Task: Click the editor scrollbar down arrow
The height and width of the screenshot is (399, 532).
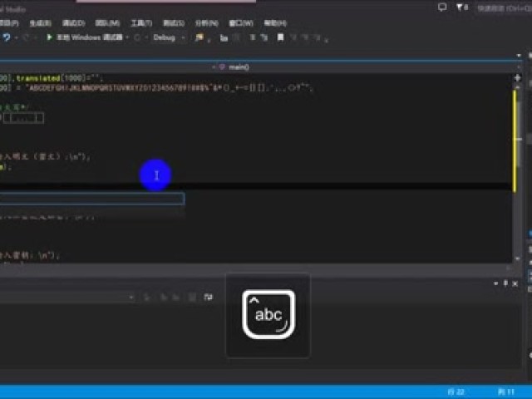Action: click(518, 259)
